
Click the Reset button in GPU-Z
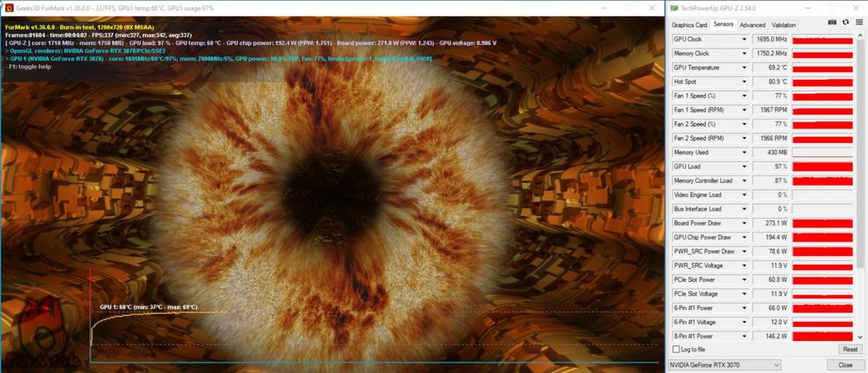pyautogui.click(x=851, y=350)
